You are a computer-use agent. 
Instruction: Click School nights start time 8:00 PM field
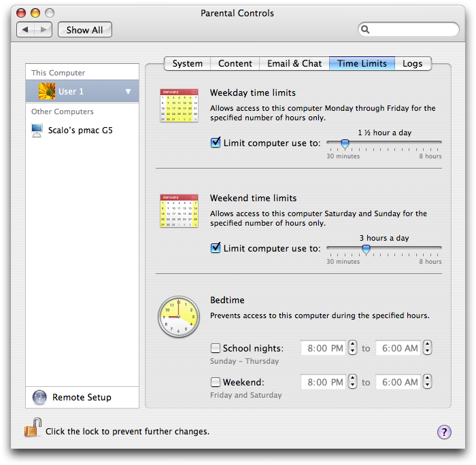click(323, 348)
